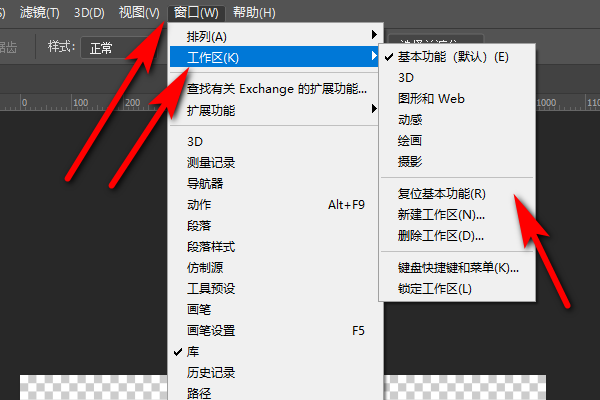
Task: Switch to the 摄影 workspace
Action: 457,162
